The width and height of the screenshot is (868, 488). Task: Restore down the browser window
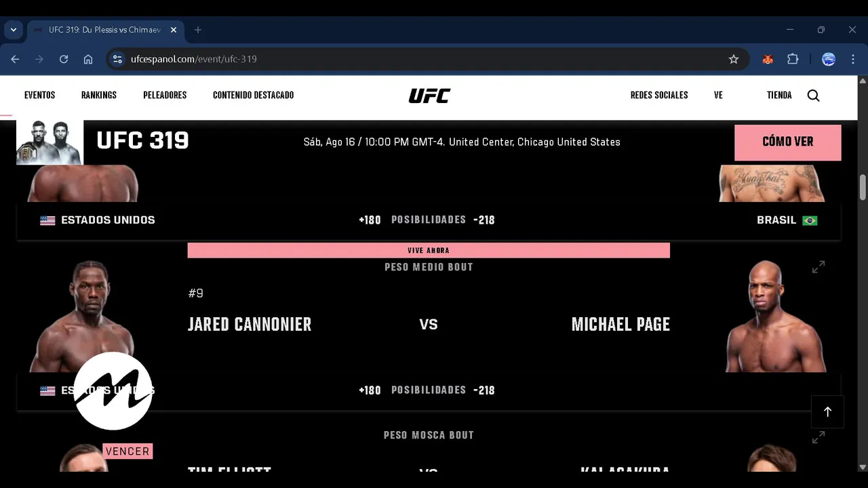821,30
